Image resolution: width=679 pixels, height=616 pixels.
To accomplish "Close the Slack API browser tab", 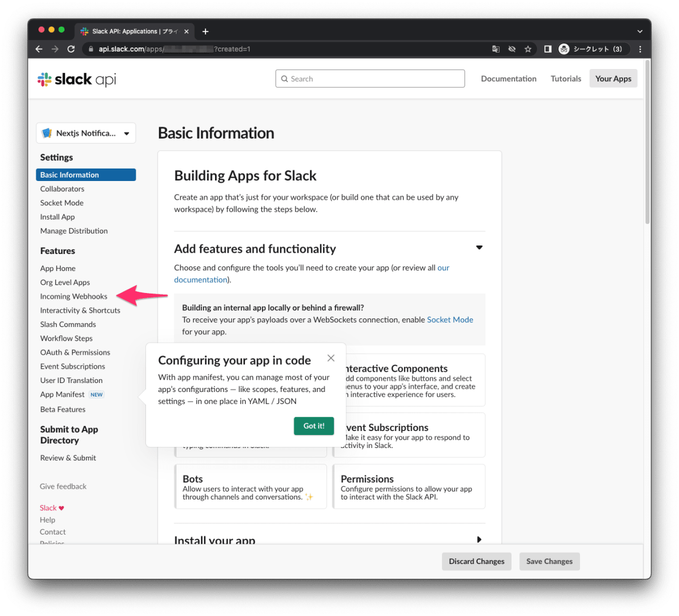I will pos(187,32).
